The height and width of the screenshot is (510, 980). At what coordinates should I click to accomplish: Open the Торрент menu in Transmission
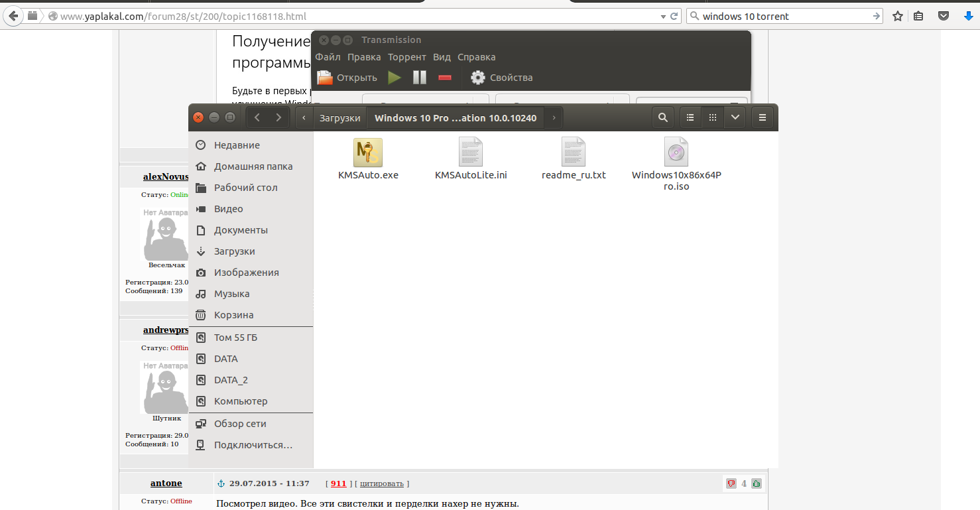(407, 57)
